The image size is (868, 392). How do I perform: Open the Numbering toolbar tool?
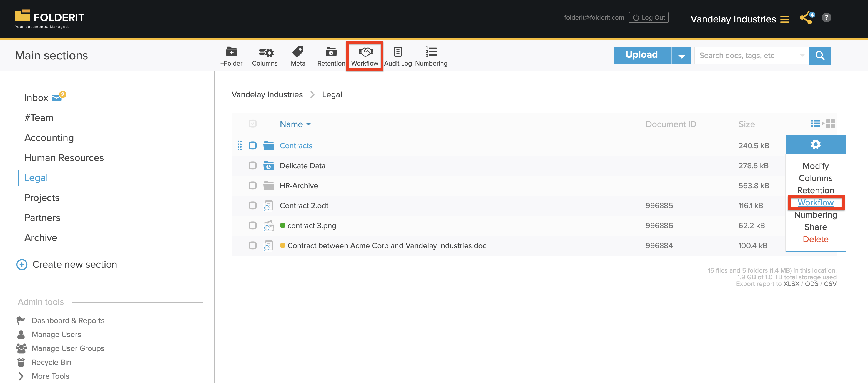(431, 56)
